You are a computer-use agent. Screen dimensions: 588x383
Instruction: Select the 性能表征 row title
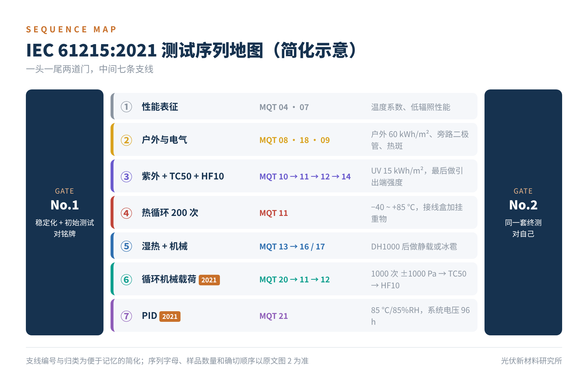pos(160,107)
